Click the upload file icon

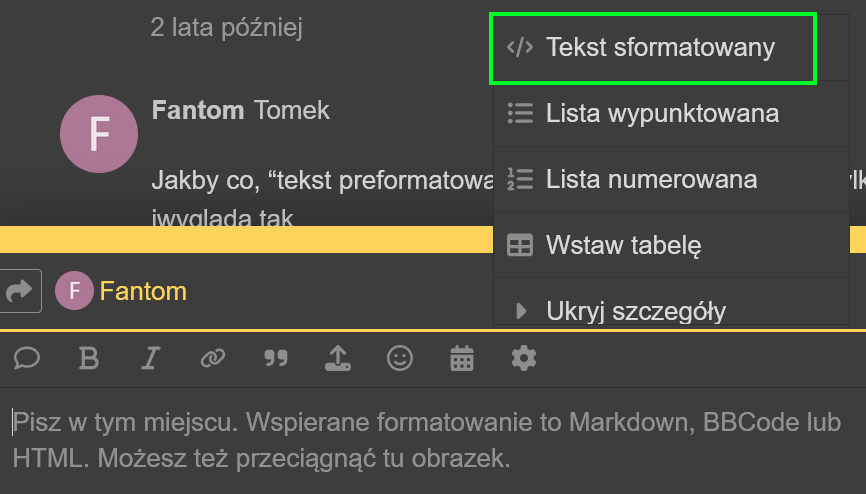click(337, 358)
